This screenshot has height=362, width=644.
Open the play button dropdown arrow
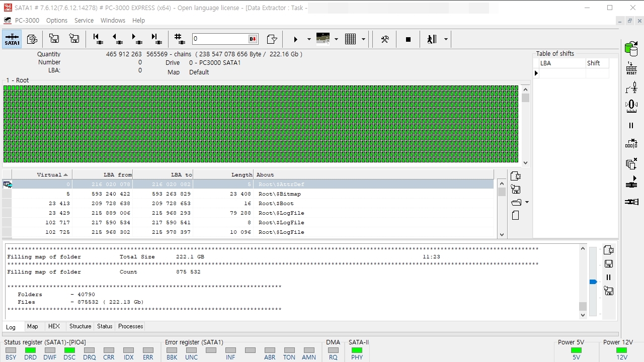(x=309, y=39)
